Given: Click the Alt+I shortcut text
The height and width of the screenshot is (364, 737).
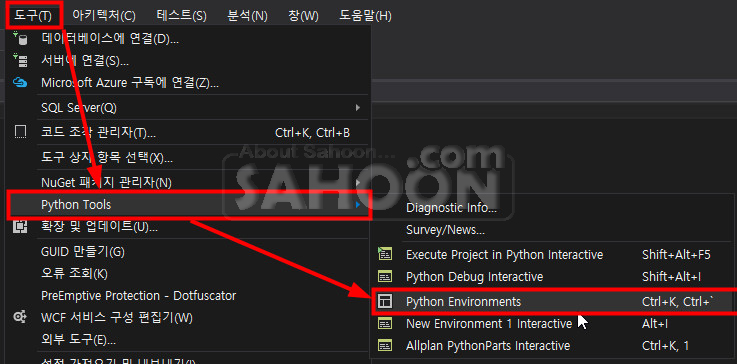Looking at the screenshot, I should [655, 324].
